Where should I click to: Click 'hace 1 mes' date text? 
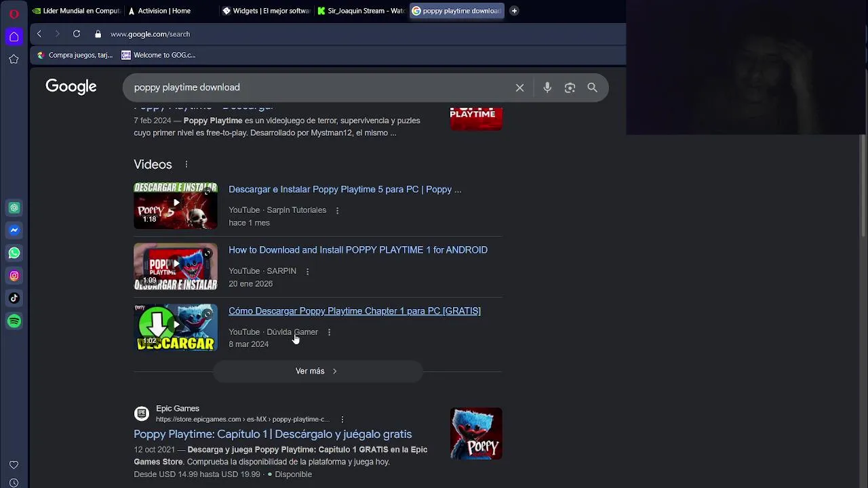click(249, 222)
